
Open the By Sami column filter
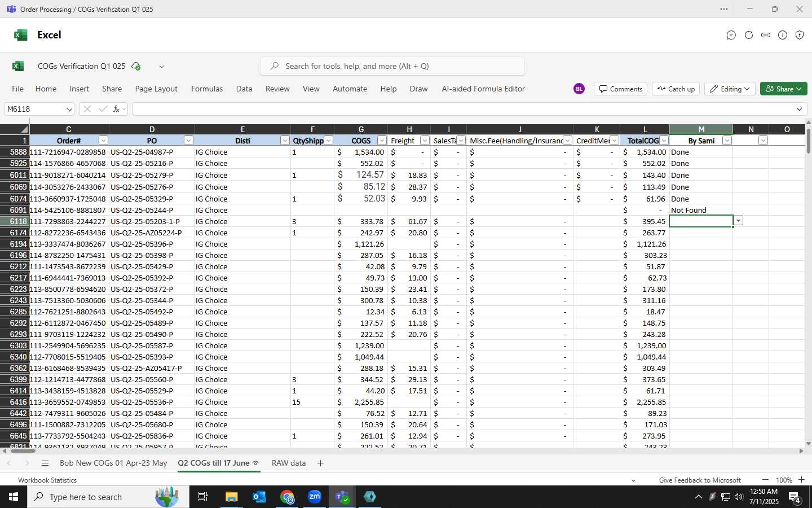[x=727, y=141]
